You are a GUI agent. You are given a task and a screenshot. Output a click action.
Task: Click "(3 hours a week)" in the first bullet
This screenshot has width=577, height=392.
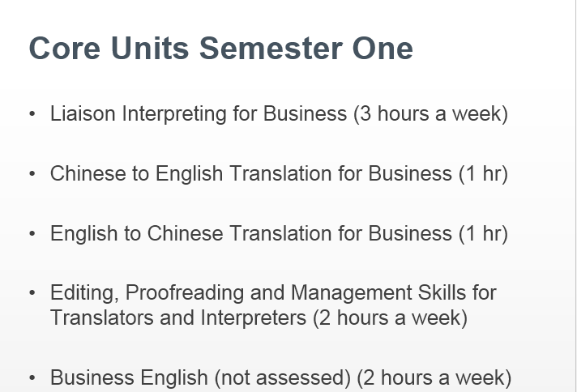(430, 113)
